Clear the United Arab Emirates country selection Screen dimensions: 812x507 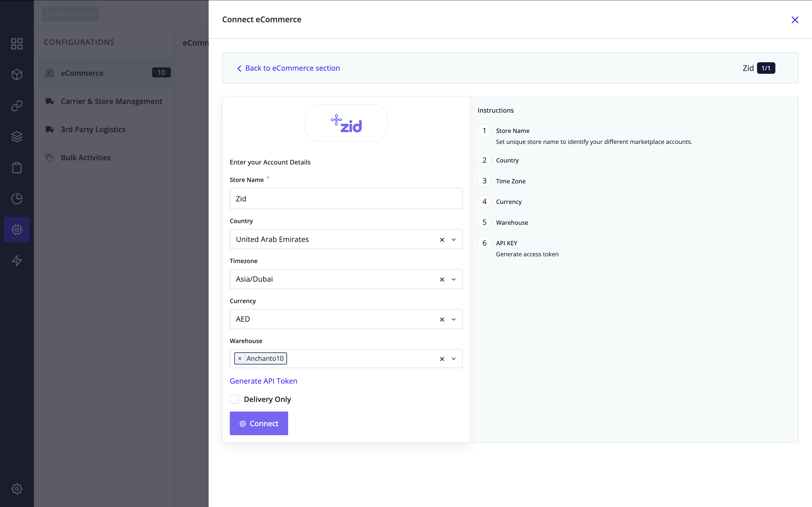pos(442,239)
